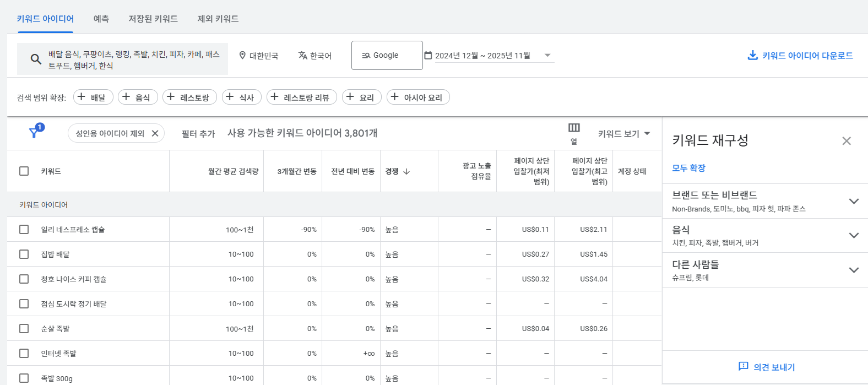
Task: Check the 집밥 배달 row checkbox
Action: pos(24,254)
